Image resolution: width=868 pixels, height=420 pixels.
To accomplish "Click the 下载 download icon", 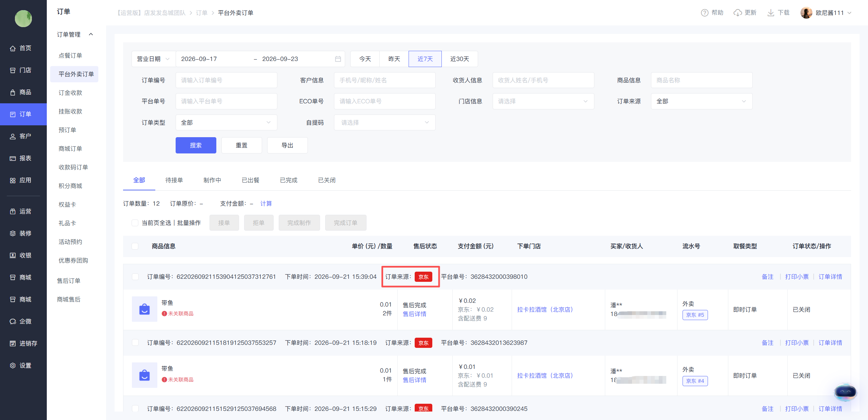I will (x=771, y=13).
